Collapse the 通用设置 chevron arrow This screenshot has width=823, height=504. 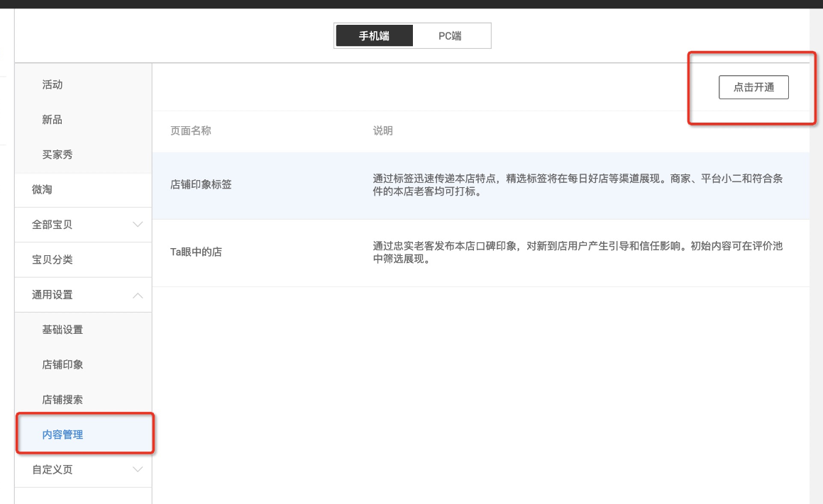[138, 295]
